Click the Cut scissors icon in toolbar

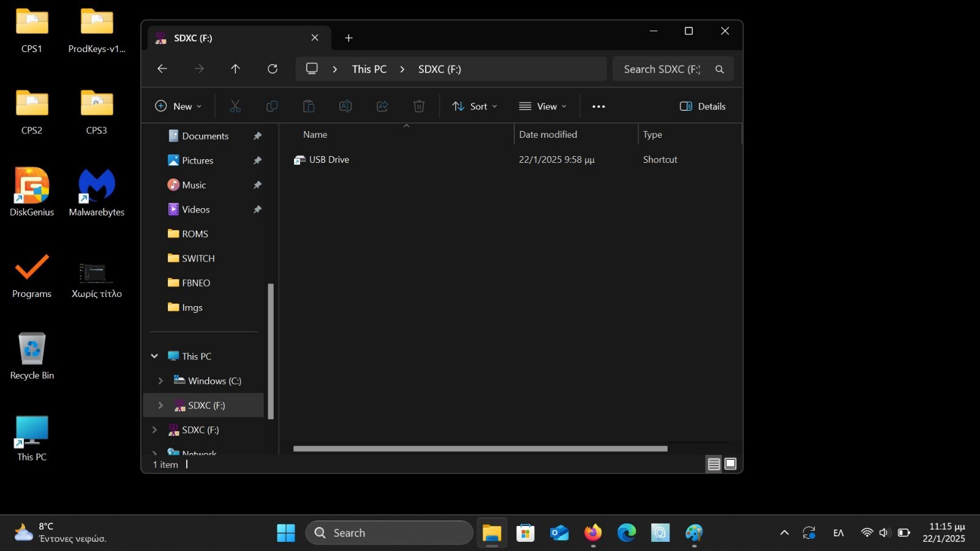(x=235, y=107)
